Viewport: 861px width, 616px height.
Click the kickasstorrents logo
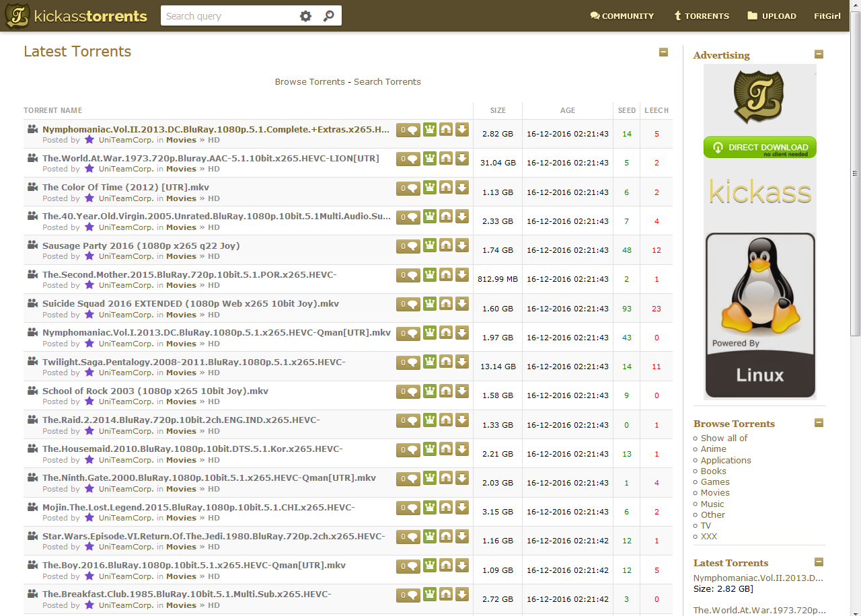76,16
